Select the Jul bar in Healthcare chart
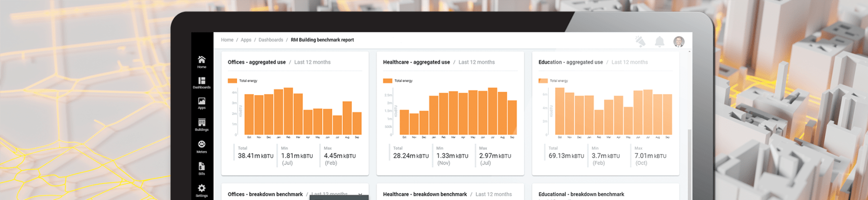Image resolution: width=868 pixels, height=200 pixels. pos(492,111)
